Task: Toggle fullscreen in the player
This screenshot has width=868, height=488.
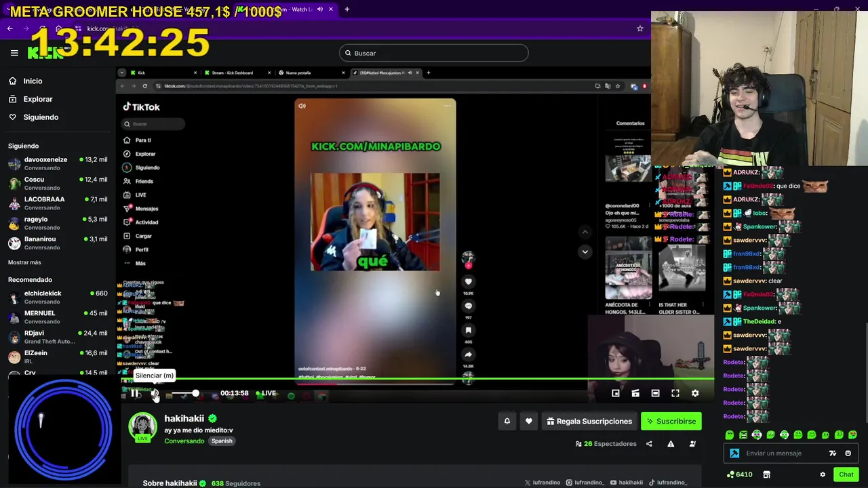Action: click(675, 393)
